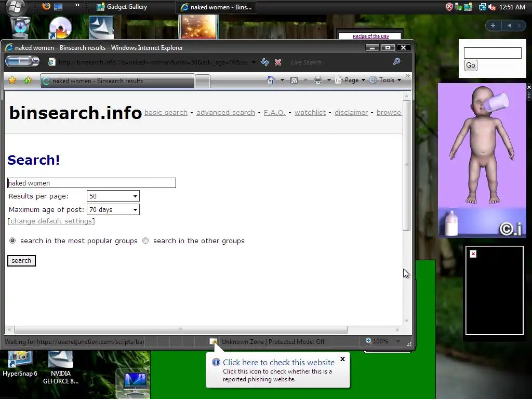Click Back/Forward navigation buttons in IE

[22, 61]
